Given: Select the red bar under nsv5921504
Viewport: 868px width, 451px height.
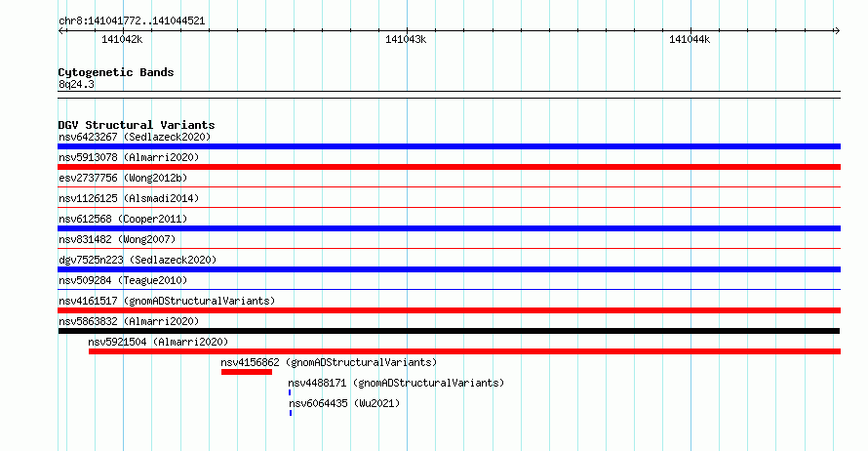Looking at the screenshot, I should (464, 351).
